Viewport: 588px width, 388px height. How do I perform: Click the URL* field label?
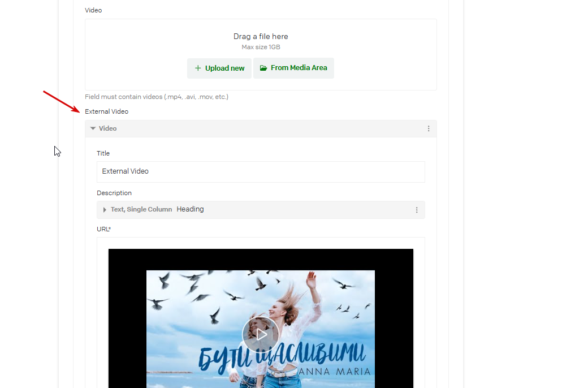104,229
